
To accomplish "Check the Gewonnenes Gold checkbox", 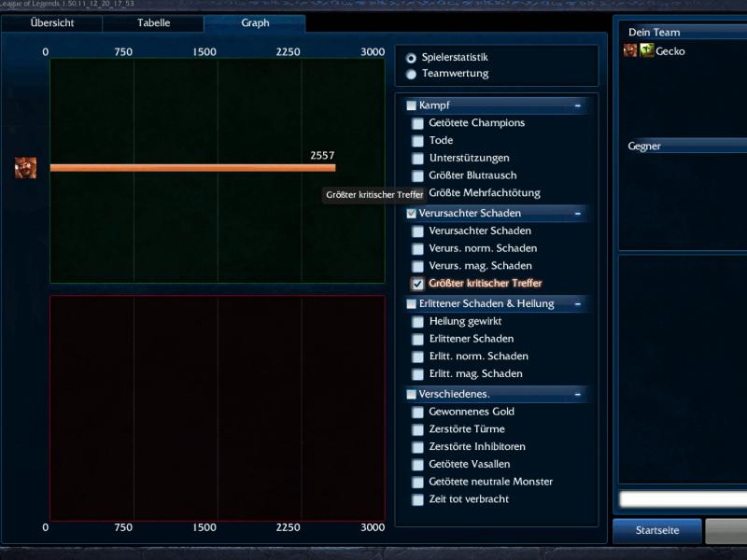I will [418, 412].
